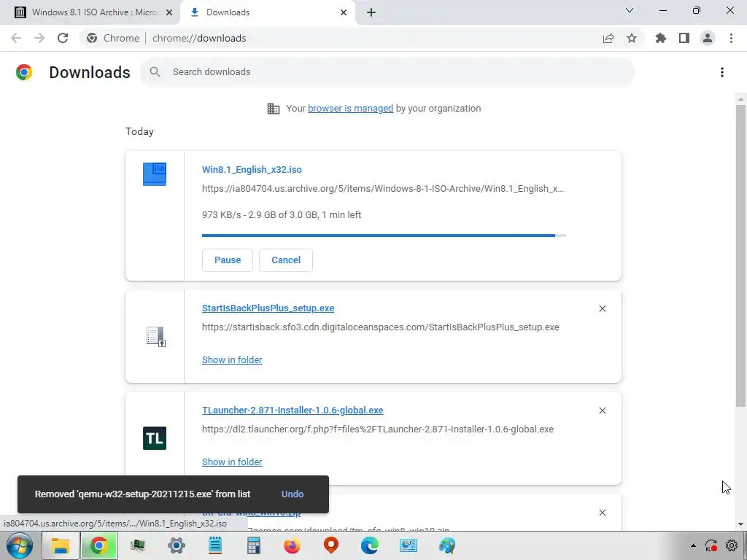Show TLauncher installer in folder
The image size is (747, 560).
click(x=232, y=462)
